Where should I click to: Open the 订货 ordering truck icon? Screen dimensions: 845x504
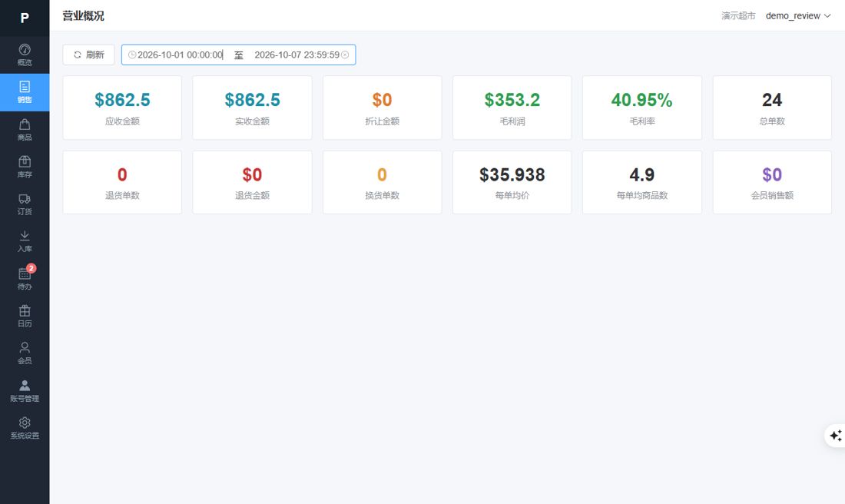[25, 204]
